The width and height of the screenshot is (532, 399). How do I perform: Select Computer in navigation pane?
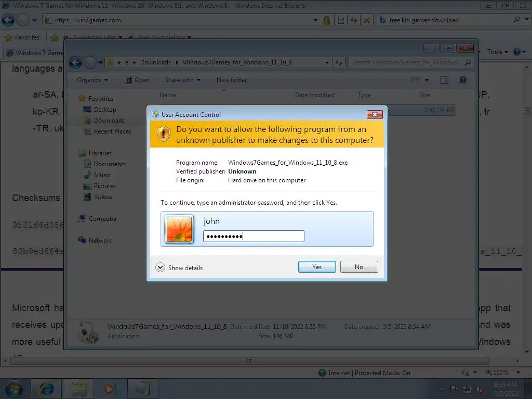[102, 219]
